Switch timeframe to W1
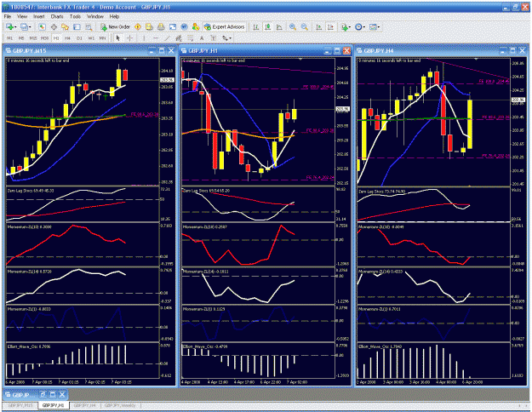This screenshot has width=532, height=412. tap(91, 38)
